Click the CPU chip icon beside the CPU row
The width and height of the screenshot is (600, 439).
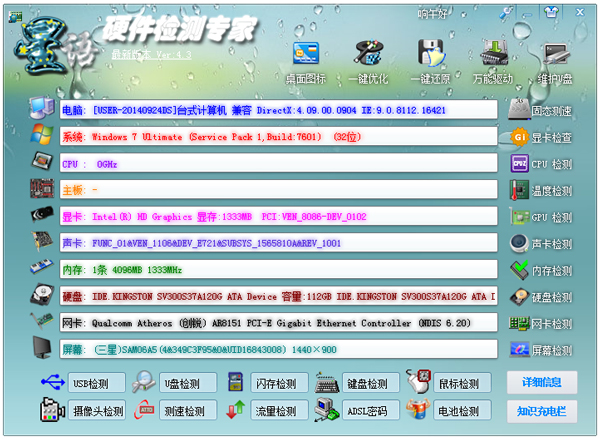click(x=42, y=161)
